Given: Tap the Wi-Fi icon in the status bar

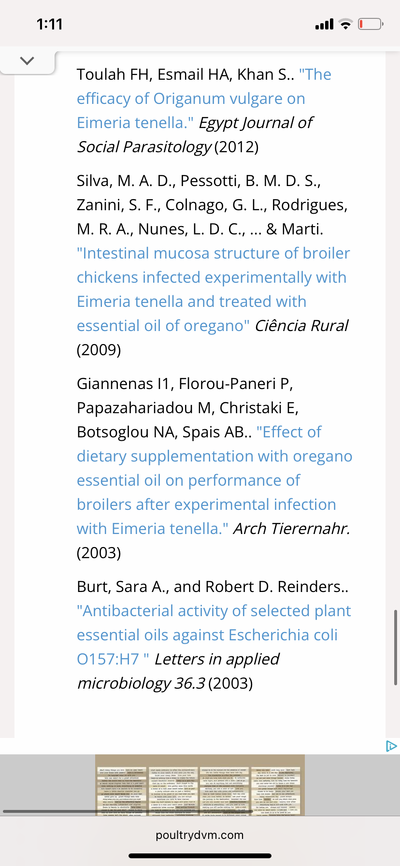Looking at the screenshot, I should point(346,24).
